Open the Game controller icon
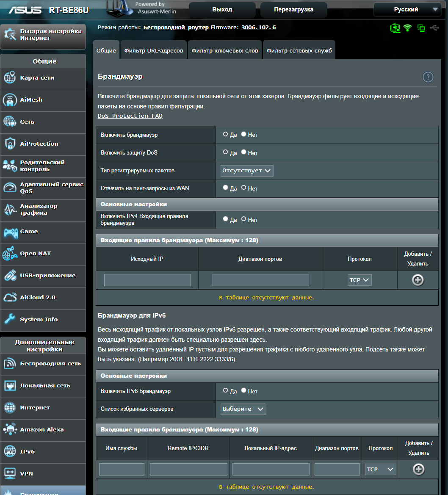448x495 pixels. pos(11,233)
